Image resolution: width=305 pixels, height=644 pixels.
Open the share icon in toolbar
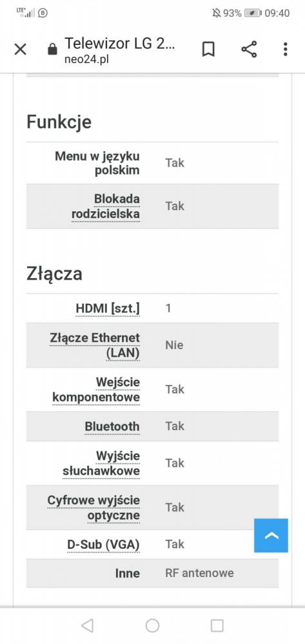249,50
